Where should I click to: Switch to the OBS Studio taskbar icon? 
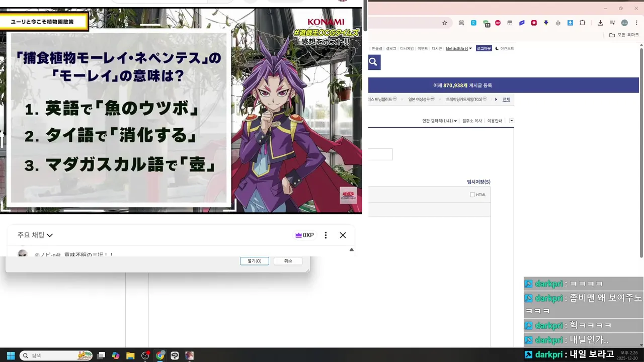[x=145, y=355]
